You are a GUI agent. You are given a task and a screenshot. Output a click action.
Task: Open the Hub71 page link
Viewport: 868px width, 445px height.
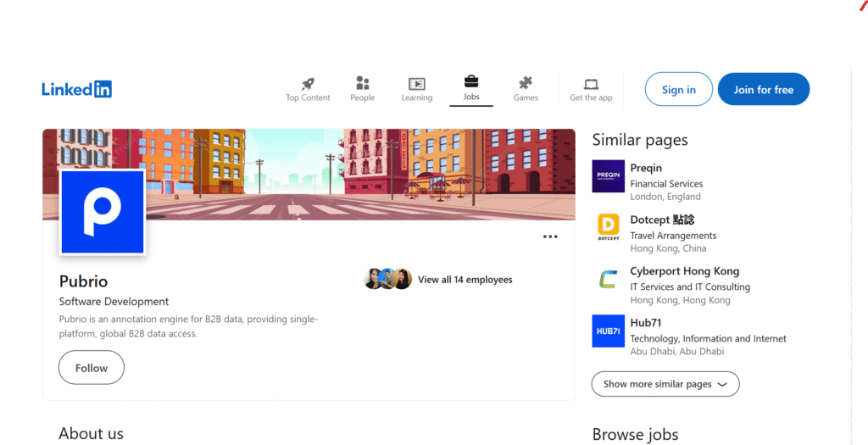pos(645,323)
